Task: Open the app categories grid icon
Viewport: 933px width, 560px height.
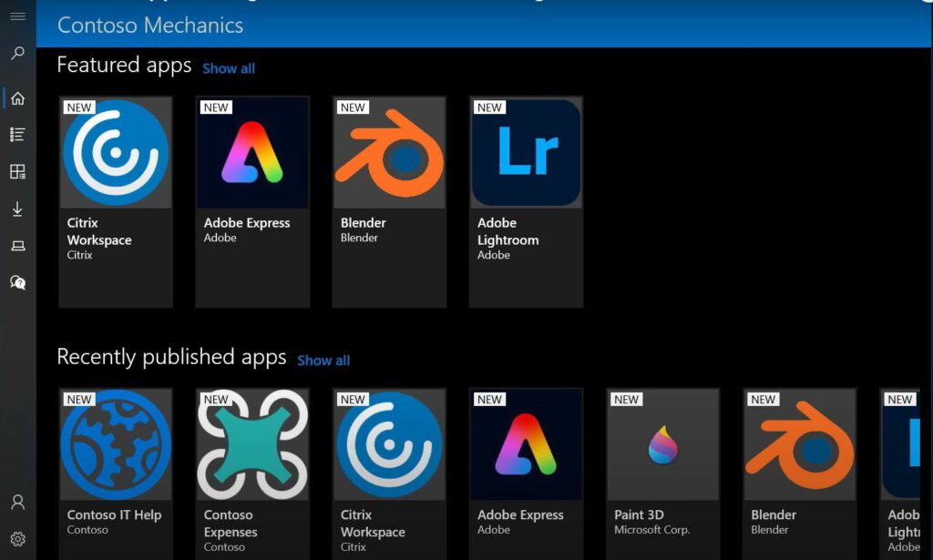Action: click(18, 172)
